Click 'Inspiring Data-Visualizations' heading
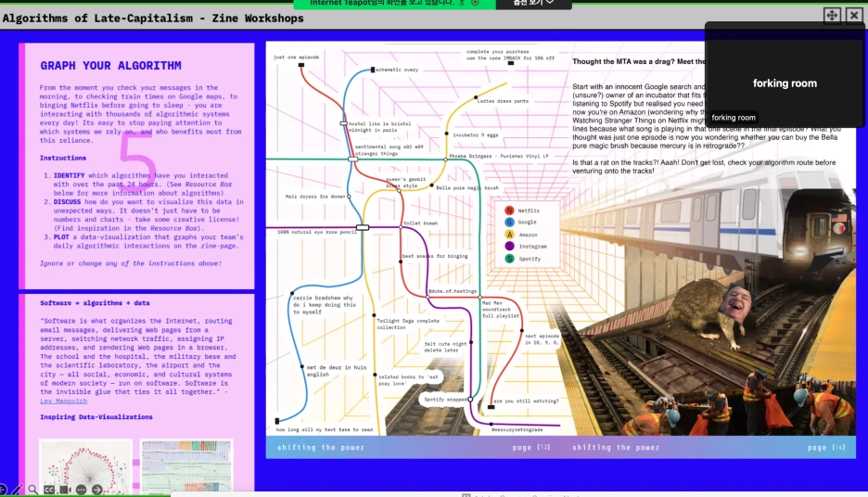The width and height of the screenshot is (868, 497). tap(96, 417)
